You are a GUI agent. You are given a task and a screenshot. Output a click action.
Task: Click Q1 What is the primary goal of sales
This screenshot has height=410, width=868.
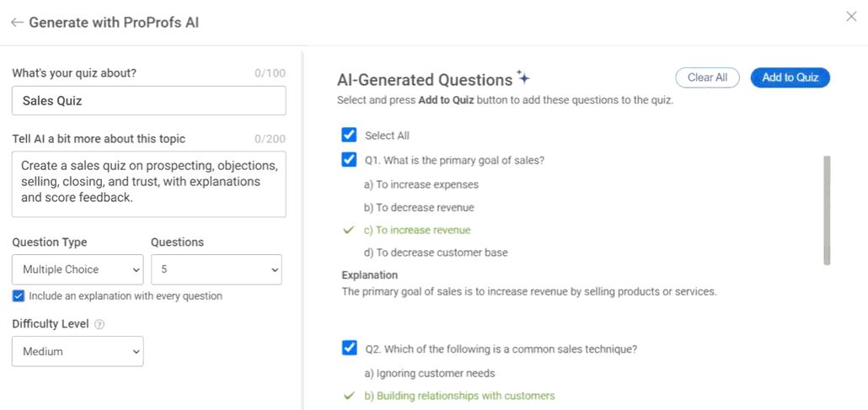[x=455, y=161]
